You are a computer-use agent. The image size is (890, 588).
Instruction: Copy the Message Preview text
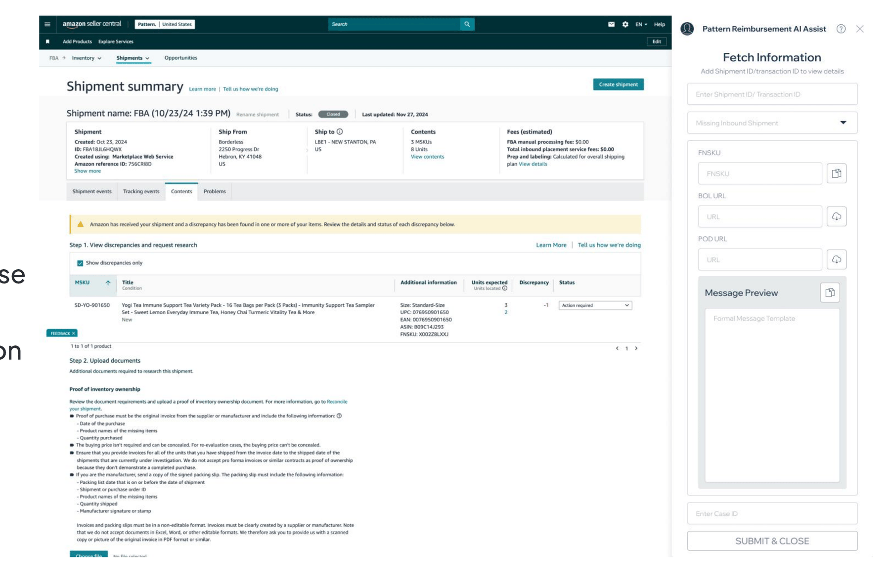point(830,293)
